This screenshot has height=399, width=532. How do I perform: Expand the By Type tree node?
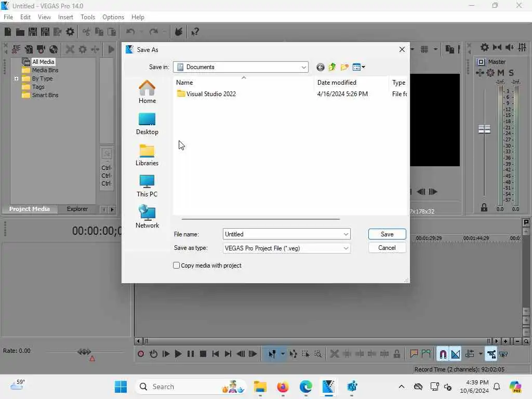(x=16, y=78)
